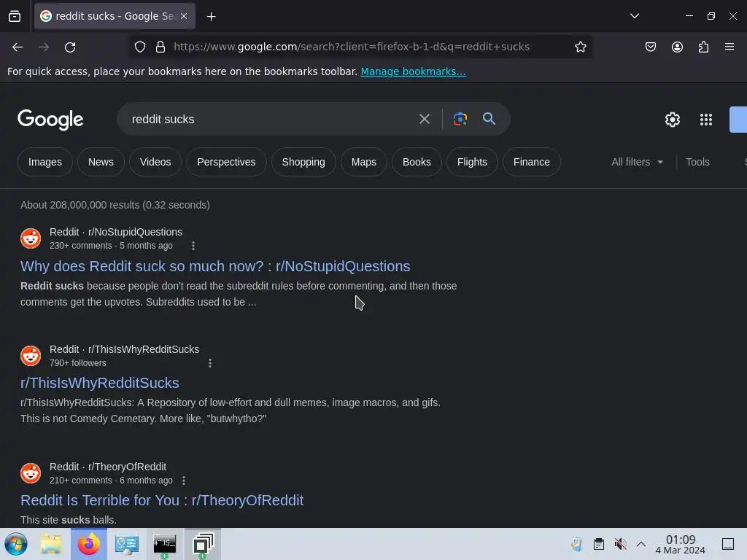Open the Tools search options

(x=697, y=162)
